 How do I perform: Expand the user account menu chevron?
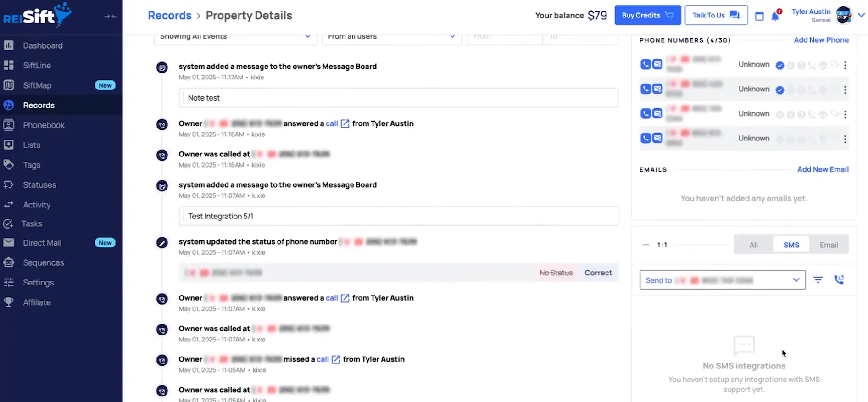click(x=861, y=15)
